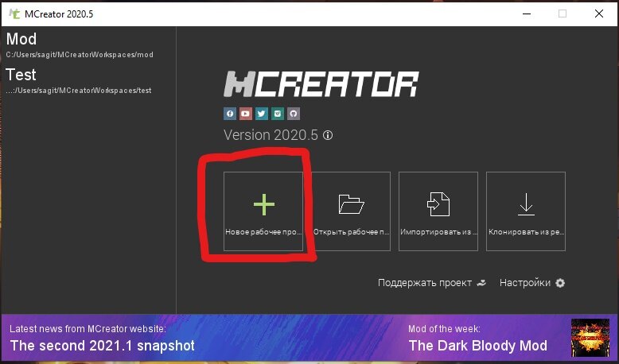Open existing workspace folder button
This screenshot has width=619, height=364.
pyautogui.click(x=351, y=211)
